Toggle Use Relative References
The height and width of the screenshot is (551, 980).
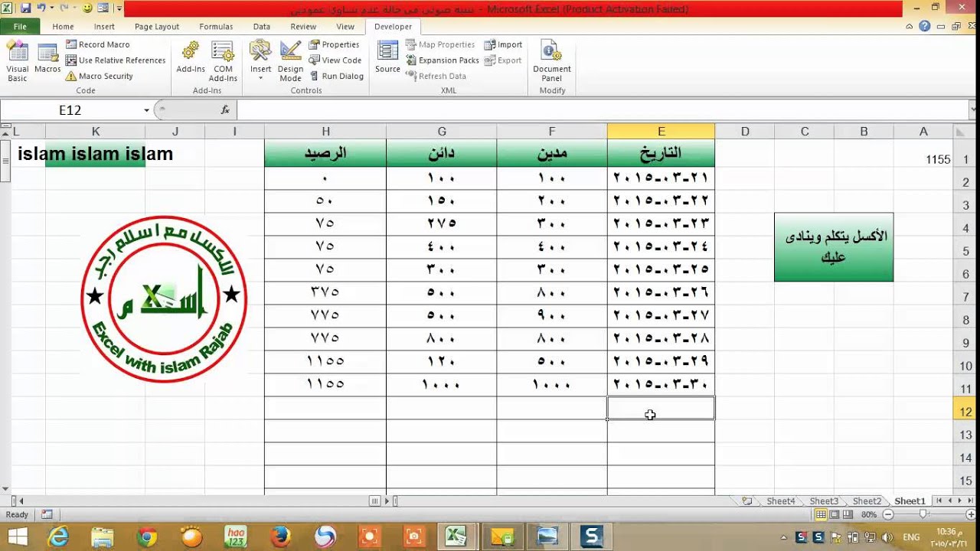(115, 60)
